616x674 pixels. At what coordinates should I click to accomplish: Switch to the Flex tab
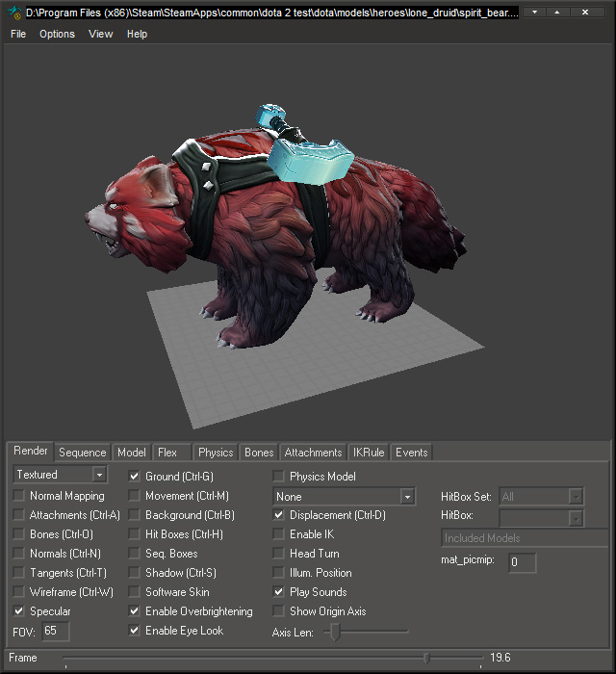pyautogui.click(x=172, y=453)
